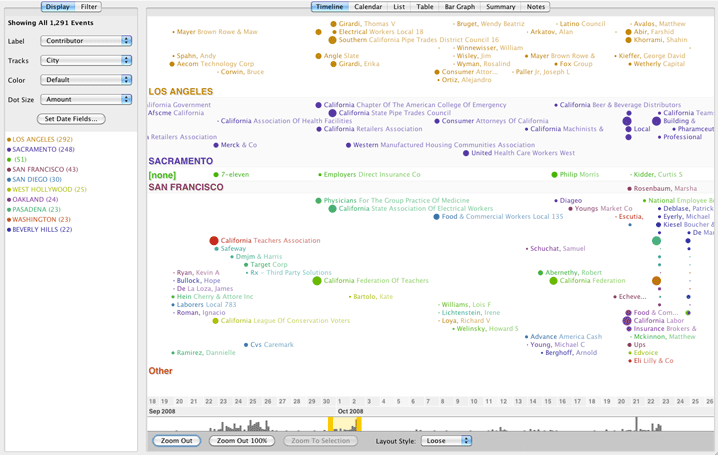Select the Timeline tab
The width and height of the screenshot is (718, 455).
[329, 7]
